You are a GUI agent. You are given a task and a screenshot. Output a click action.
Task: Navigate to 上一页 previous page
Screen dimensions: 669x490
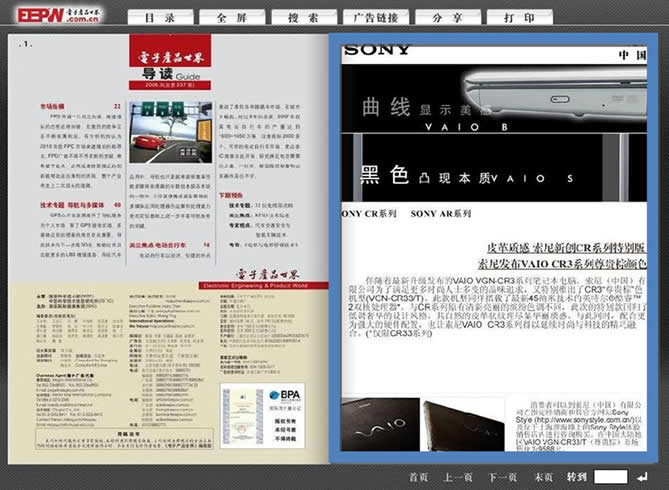pyautogui.click(x=458, y=477)
